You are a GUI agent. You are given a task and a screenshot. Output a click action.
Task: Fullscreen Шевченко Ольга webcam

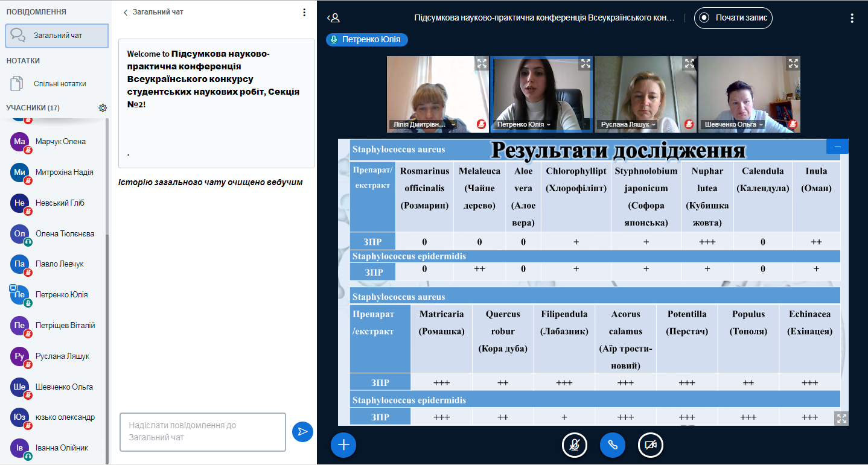[x=793, y=63]
